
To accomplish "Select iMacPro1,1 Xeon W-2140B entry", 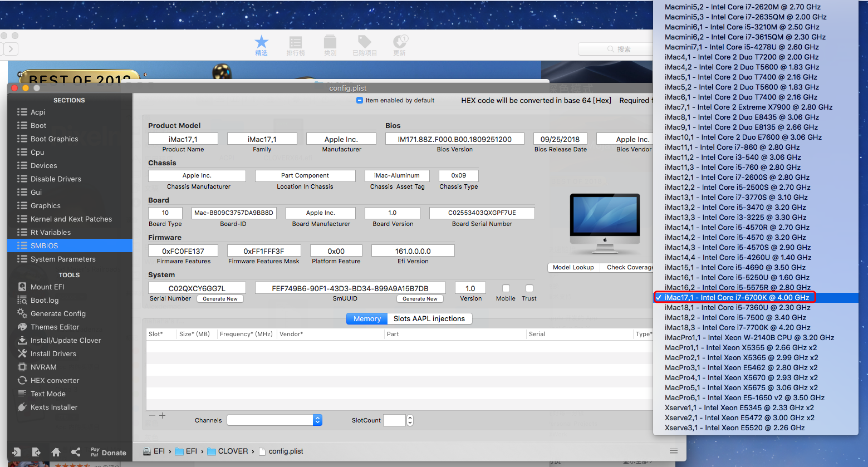I will 756,337.
